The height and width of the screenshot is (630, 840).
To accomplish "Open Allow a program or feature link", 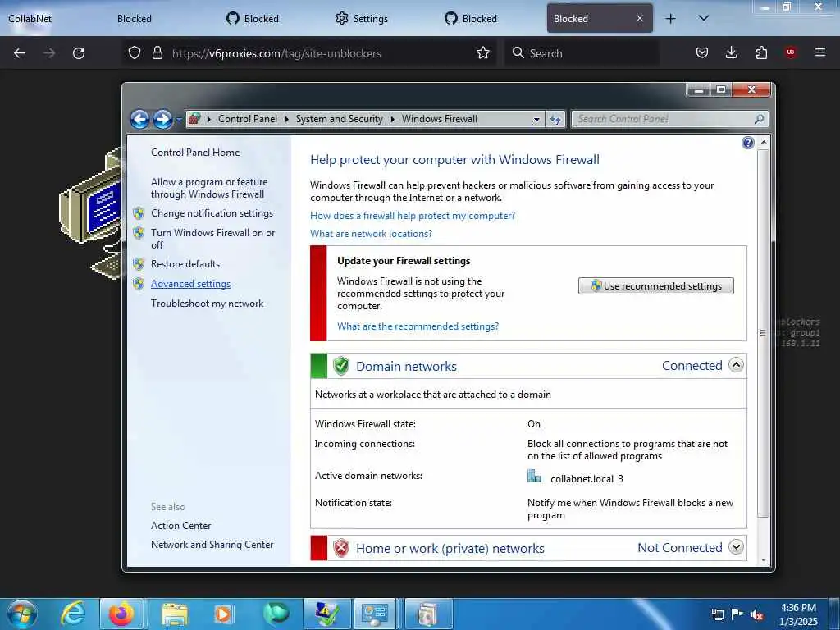I will pyautogui.click(x=209, y=188).
